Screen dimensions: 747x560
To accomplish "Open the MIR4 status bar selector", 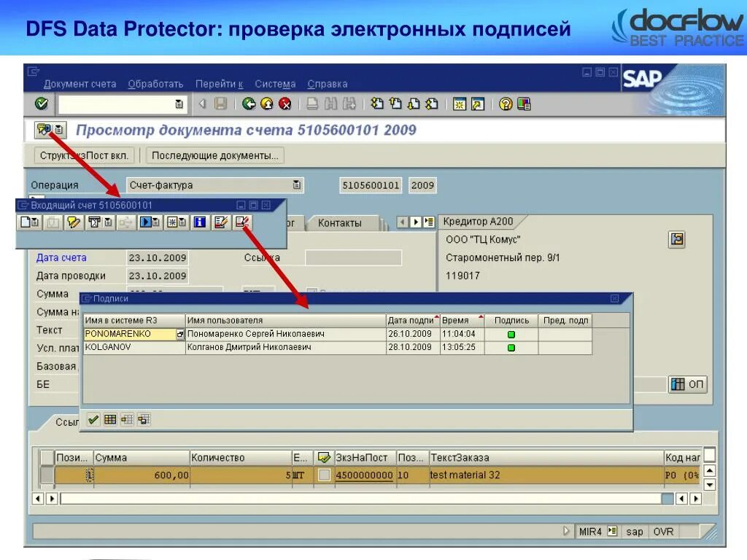I will [613, 531].
